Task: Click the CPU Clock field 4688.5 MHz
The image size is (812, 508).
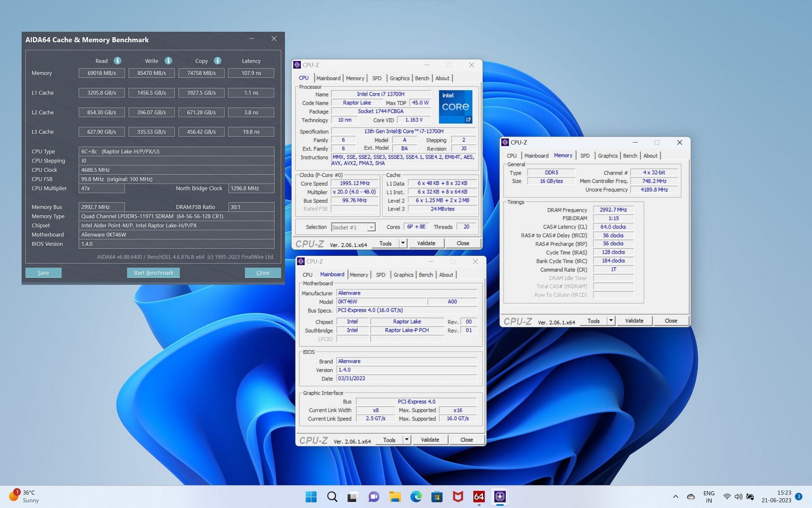Action: [176, 170]
